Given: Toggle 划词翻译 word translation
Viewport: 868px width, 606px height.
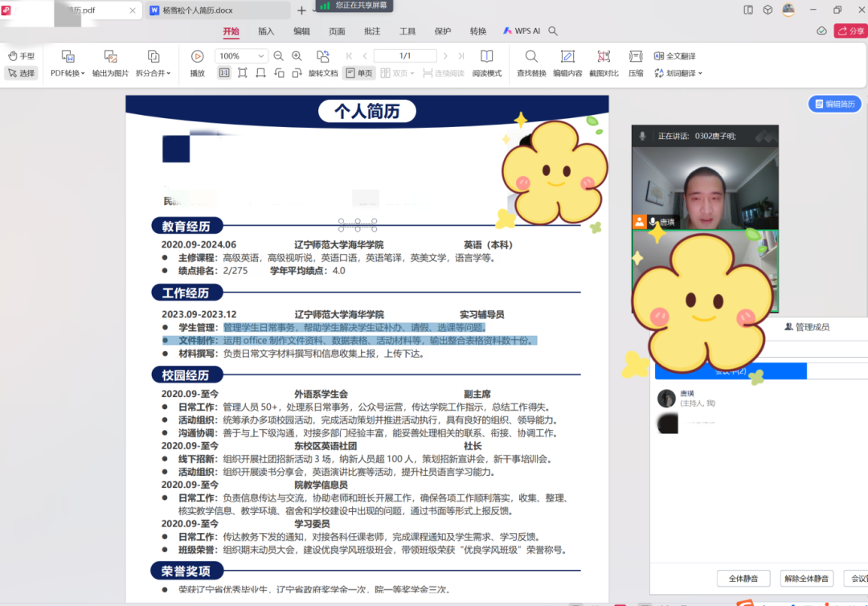Looking at the screenshot, I should pos(675,73).
